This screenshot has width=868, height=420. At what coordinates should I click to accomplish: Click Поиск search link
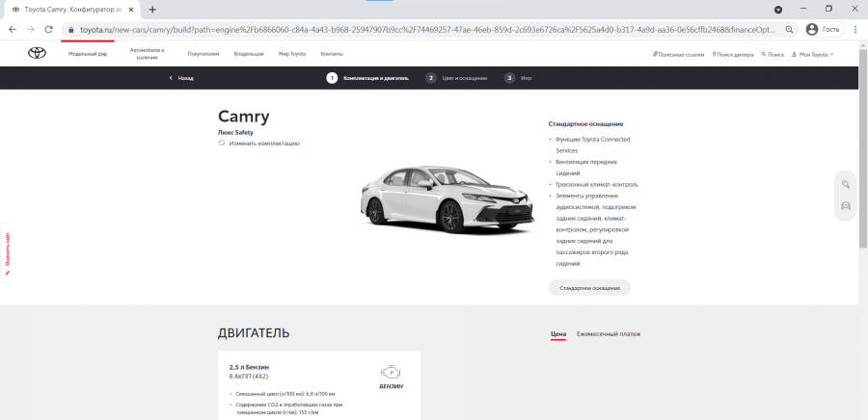773,55
